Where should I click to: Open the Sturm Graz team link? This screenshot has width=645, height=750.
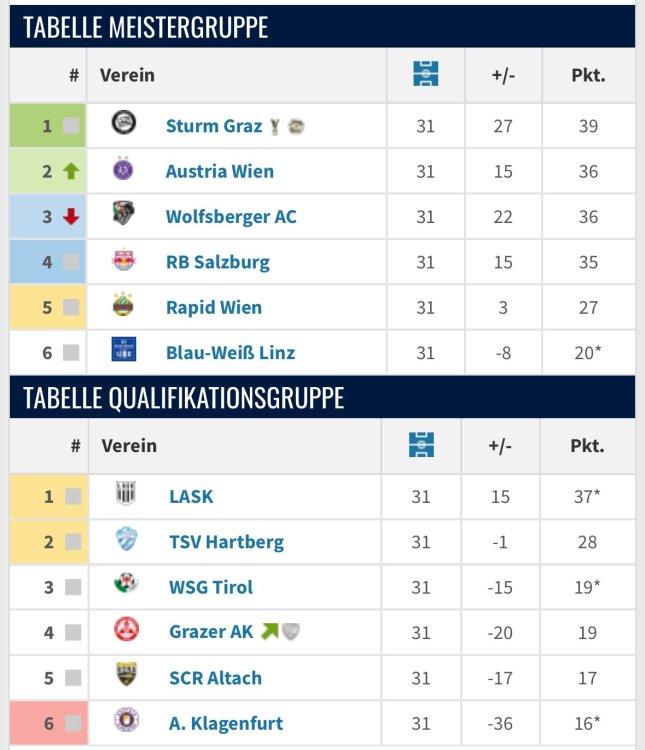213,126
